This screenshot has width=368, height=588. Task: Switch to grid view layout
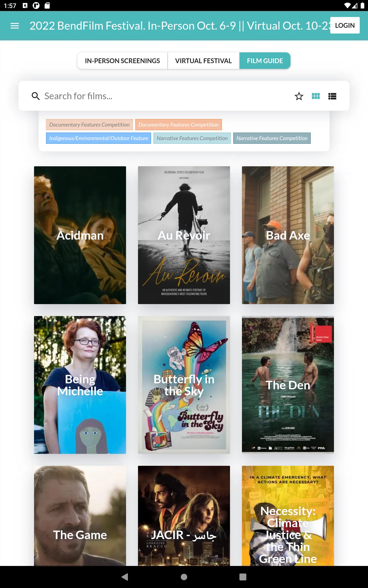(x=316, y=96)
